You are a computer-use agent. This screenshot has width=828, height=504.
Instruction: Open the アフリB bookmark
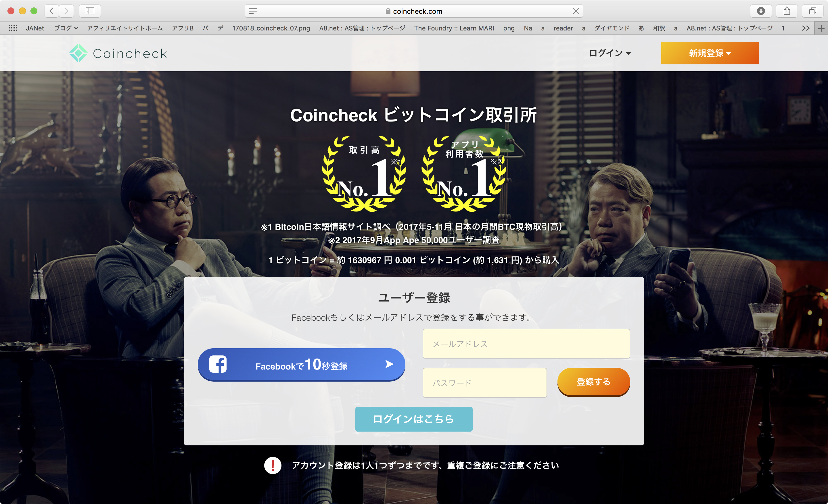(183, 28)
